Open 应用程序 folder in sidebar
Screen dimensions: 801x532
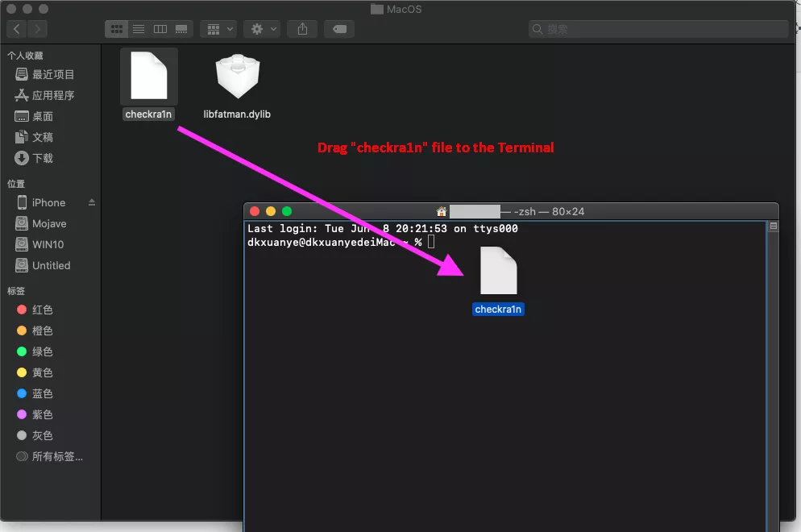pyautogui.click(x=53, y=95)
